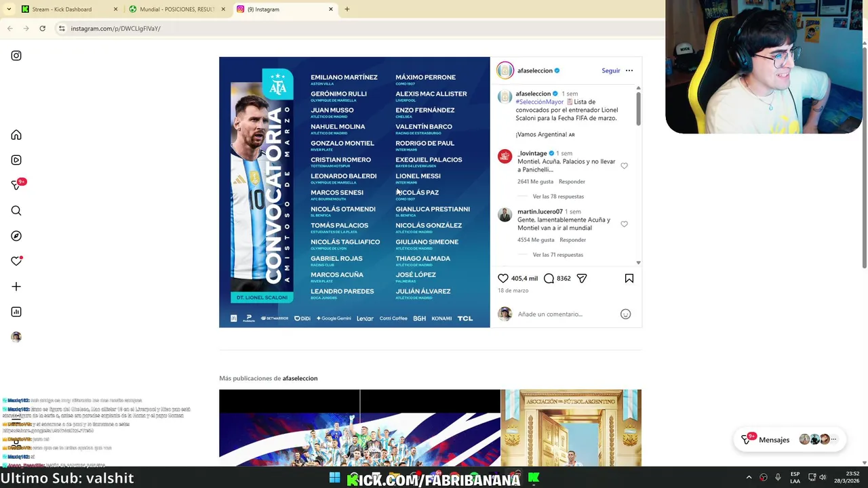Close the Instagram tab
Viewport: 868px width, 488px height.
coord(331,9)
